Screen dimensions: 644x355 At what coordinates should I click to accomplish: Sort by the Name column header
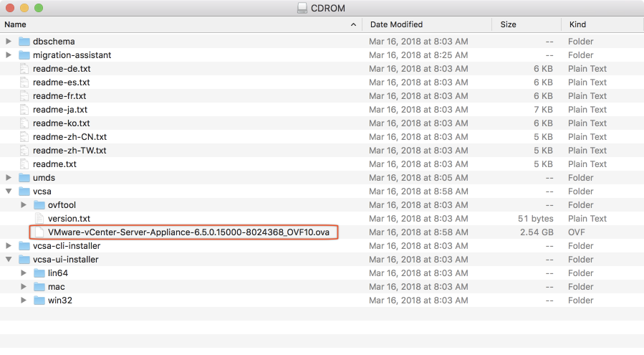coord(179,24)
